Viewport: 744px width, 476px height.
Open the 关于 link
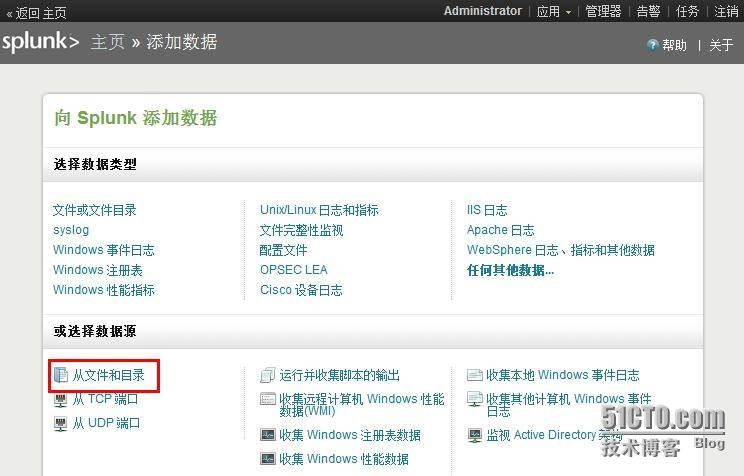[721, 45]
